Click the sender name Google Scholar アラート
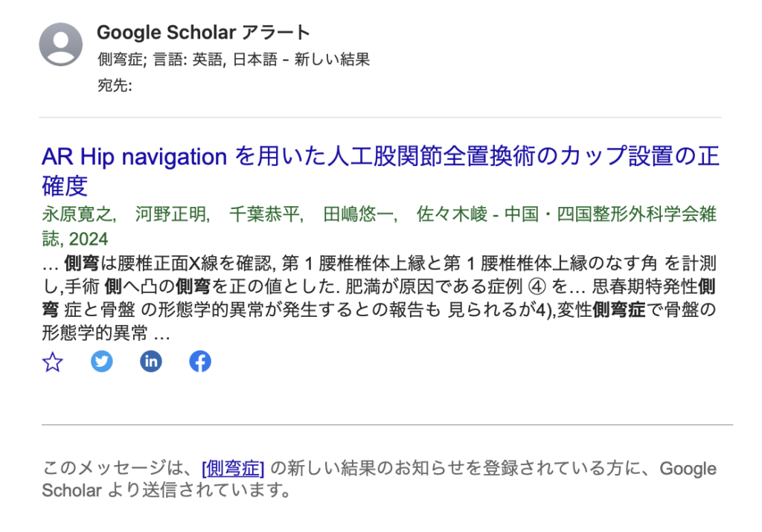Screen dimensions: 762x532 point(203,33)
